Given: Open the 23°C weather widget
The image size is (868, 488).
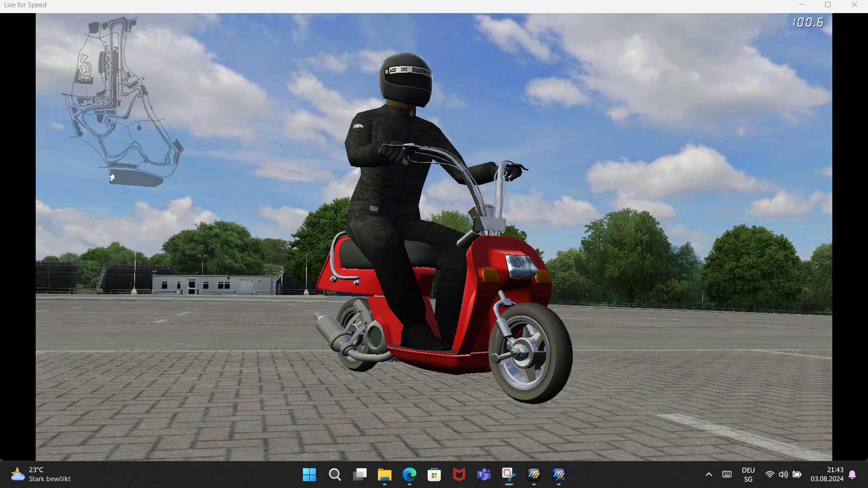Looking at the screenshot, I should click(41, 474).
